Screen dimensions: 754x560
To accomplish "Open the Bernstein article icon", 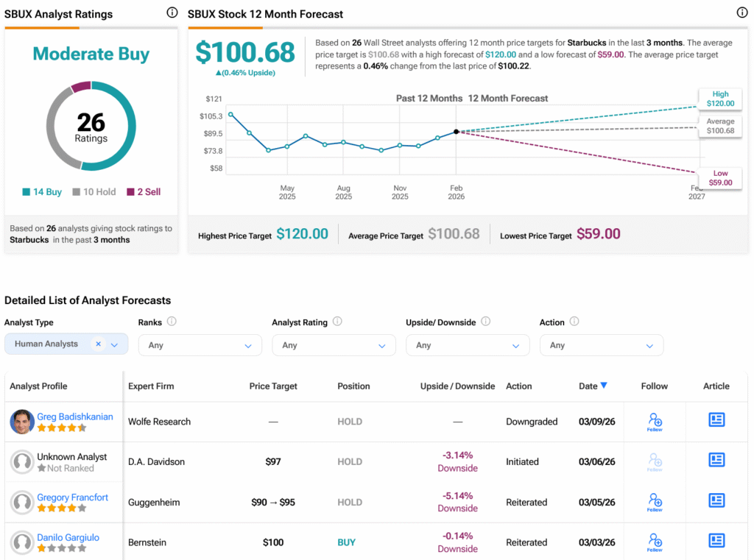I will [x=716, y=541].
